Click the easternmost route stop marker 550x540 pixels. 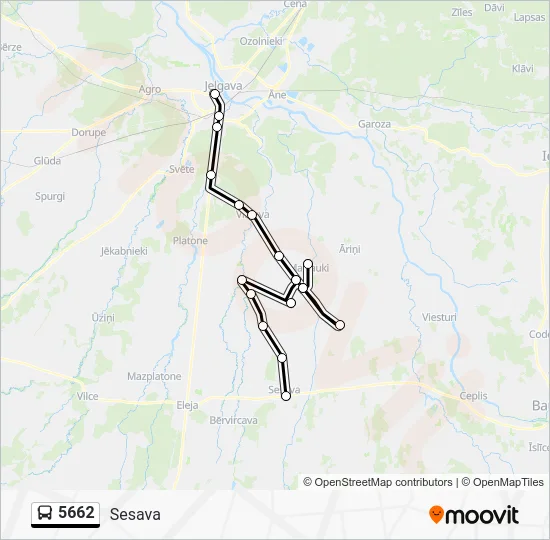[340, 325]
